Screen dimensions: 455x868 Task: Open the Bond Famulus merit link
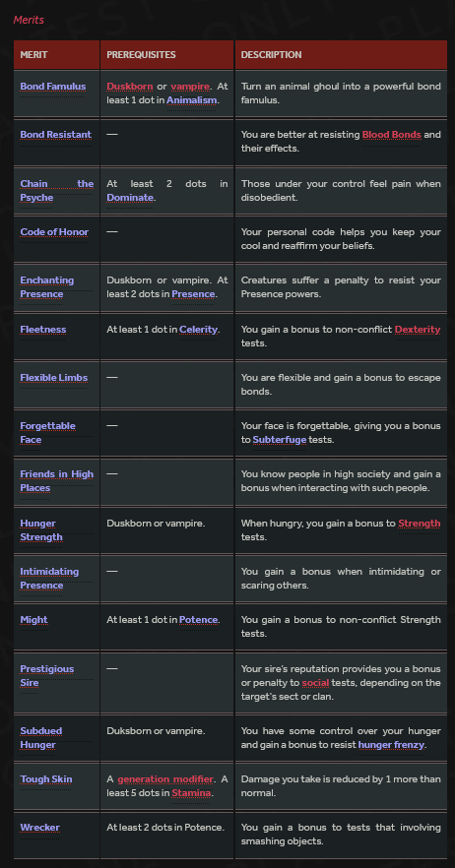point(53,87)
